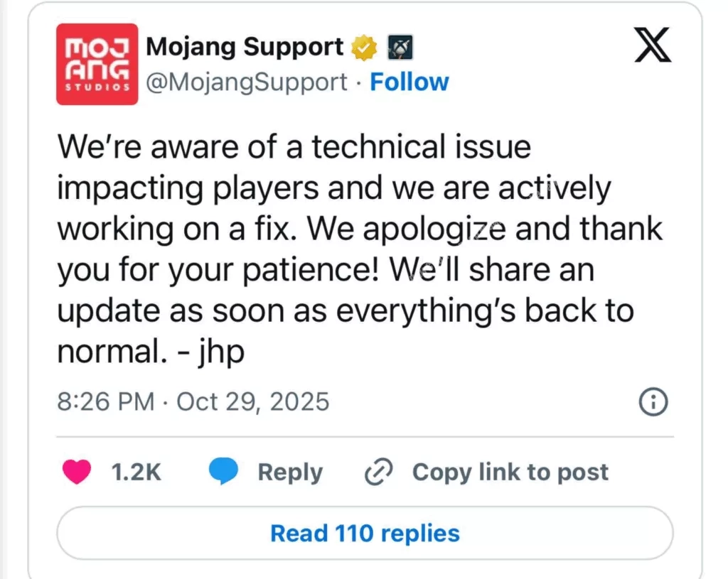Click the 1.2K likes count
Image resolution: width=728 pixels, height=579 pixels.
pos(136,472)
